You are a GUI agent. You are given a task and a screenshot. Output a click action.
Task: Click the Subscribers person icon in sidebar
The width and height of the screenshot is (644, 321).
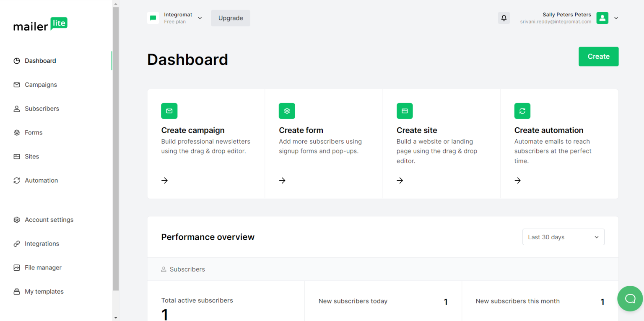[16, 109]
